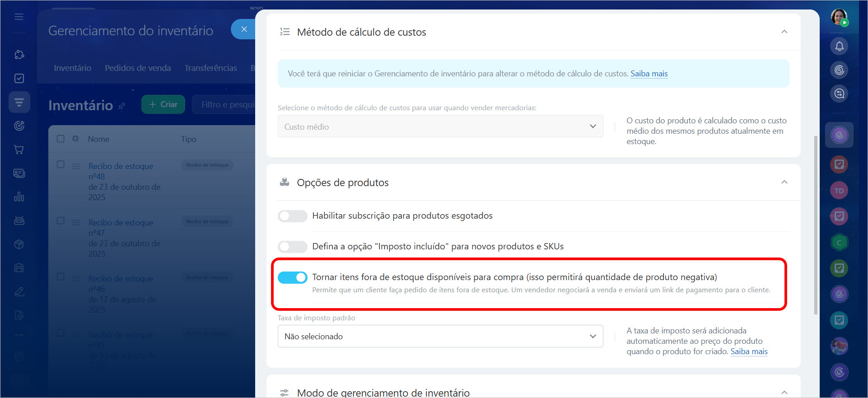Open the Transferências tab
This screenshot has height=398, width=868.
coord(210,68)
